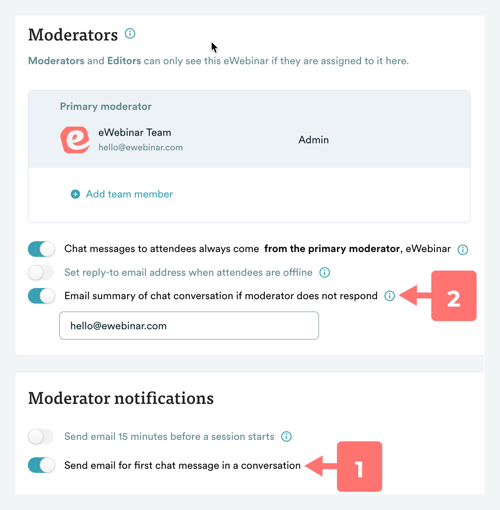Viewport: 500px width, 510px height.
Task: Click the Add team member link
Action: point(129,194)
